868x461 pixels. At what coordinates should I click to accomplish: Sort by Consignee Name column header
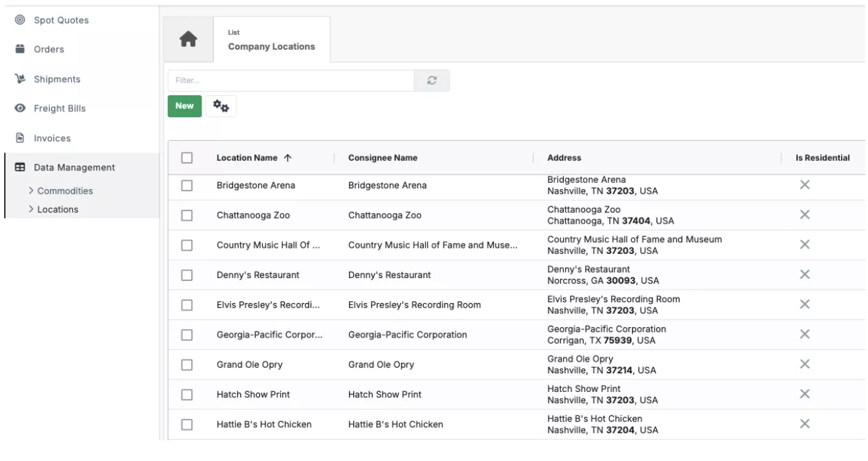pos(383,158)
